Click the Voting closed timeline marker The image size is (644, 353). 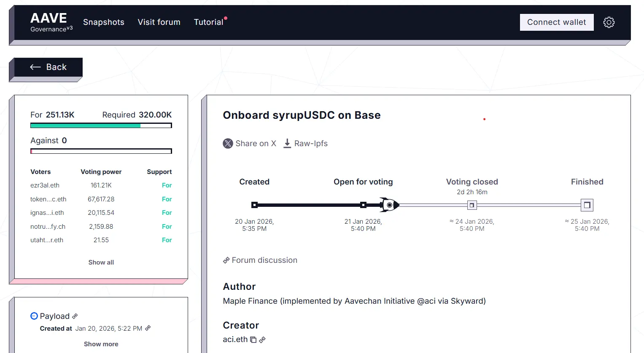pyautogui.click(x=472, y=205)
